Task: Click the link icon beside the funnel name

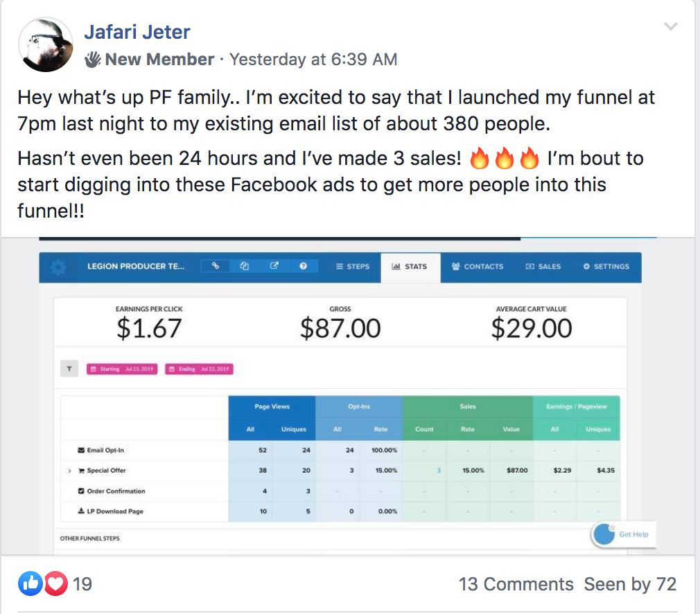Action: click(x=216, y=266)
